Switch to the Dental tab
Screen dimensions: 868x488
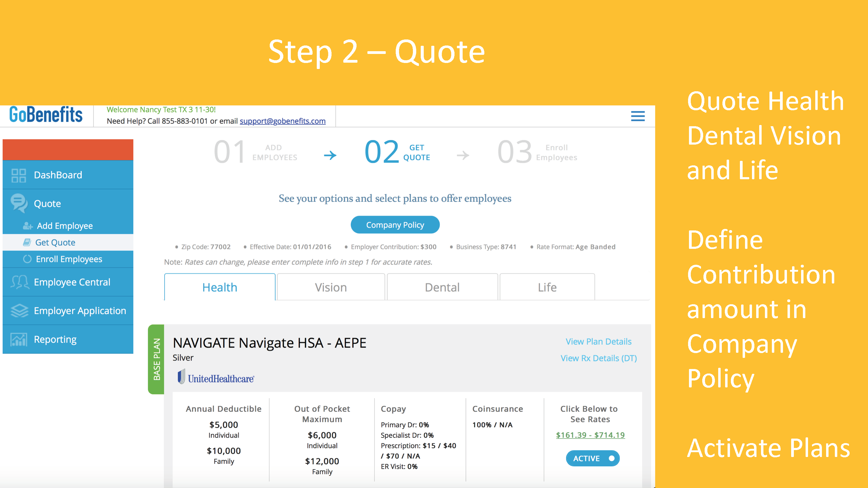pos(442,287)
